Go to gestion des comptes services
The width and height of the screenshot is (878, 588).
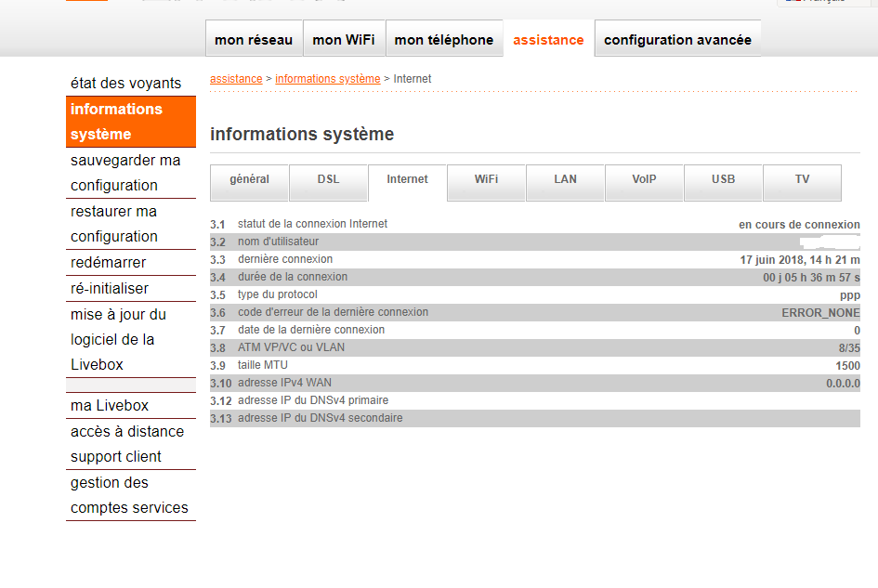(x=129, y=495)
